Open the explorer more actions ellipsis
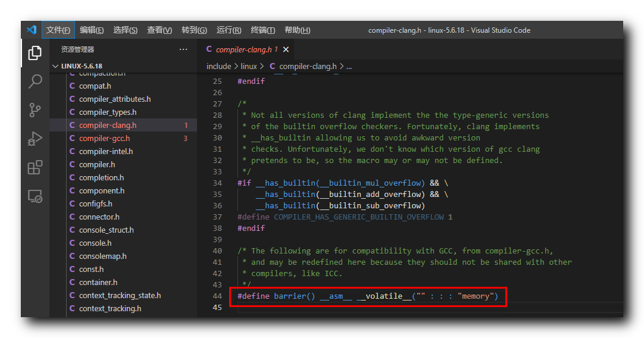 [x=183, y=49]
